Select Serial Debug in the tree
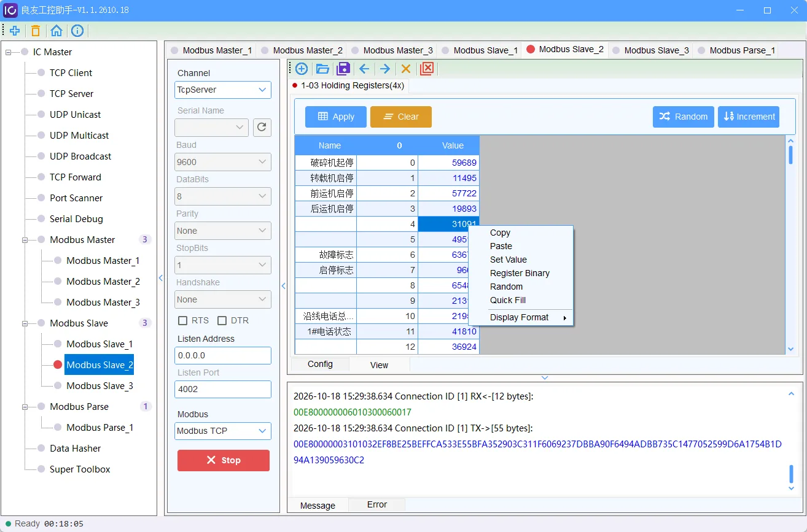The width and height of the screenshot is (807, 532). pyautogui.click(x=76, y=219)
